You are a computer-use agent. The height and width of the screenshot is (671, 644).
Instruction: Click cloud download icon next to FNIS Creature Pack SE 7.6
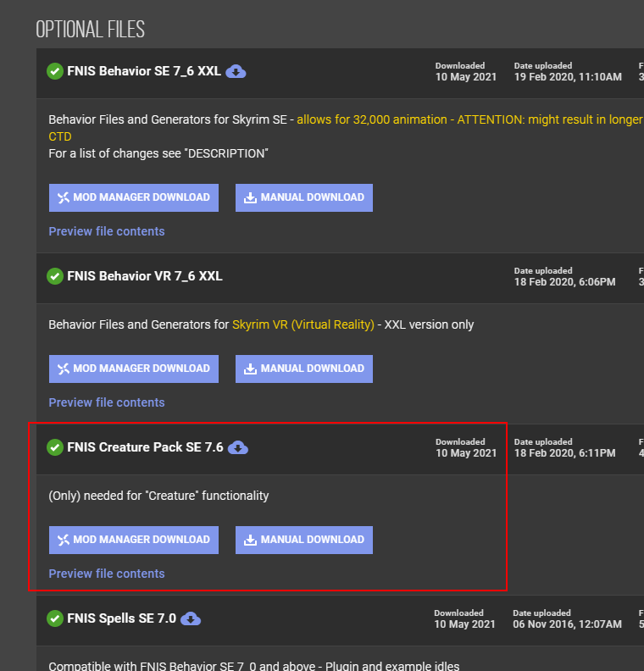click(x=238, y=447)
